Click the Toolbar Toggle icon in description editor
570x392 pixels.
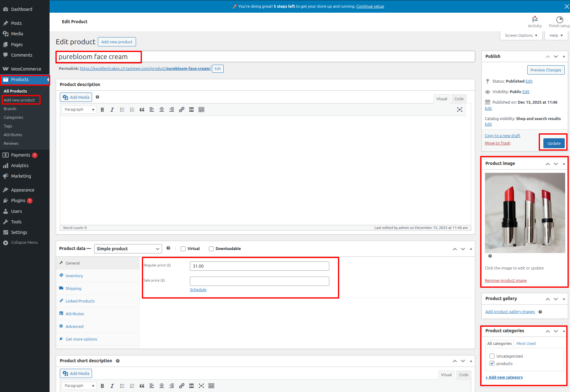coord(201,110)
